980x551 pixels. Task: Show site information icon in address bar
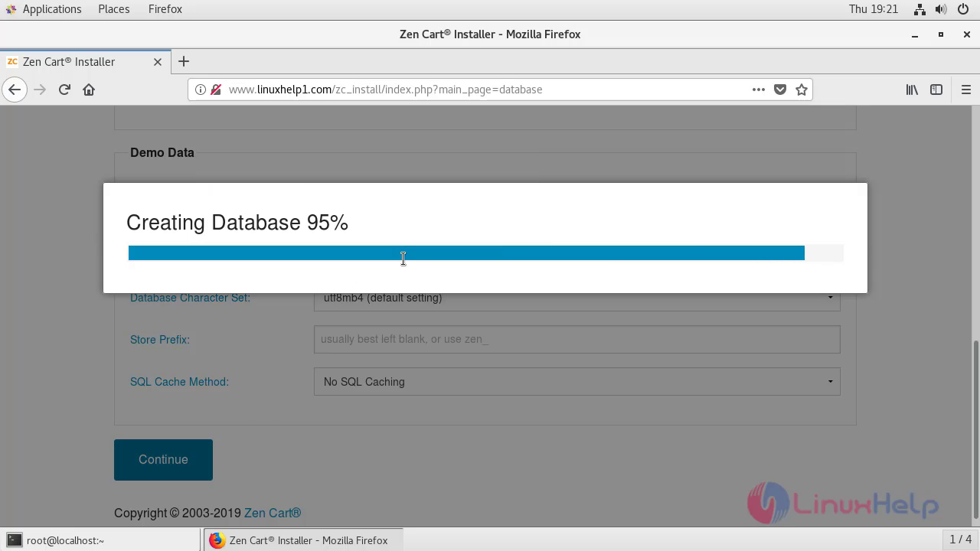point(200,90)
